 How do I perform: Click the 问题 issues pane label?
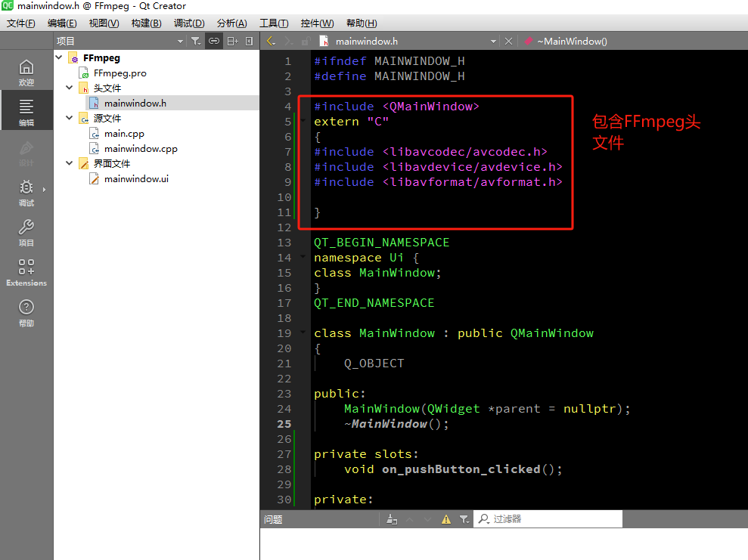coord(273,519)
